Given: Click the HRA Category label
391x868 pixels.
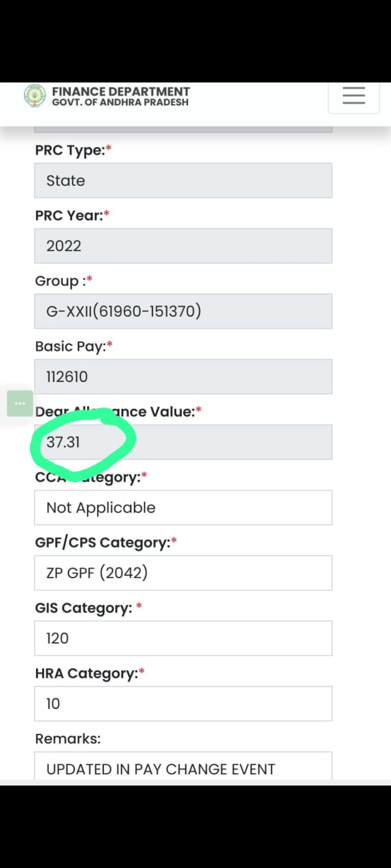Looking at the screenshot, I should pos(87,673).
